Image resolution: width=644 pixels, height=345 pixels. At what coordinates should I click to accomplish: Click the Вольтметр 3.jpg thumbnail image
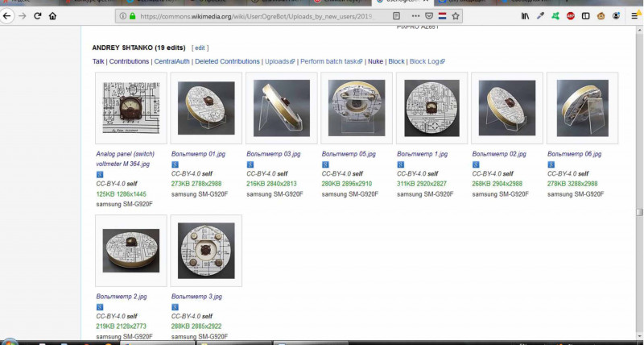pos(206,251)
